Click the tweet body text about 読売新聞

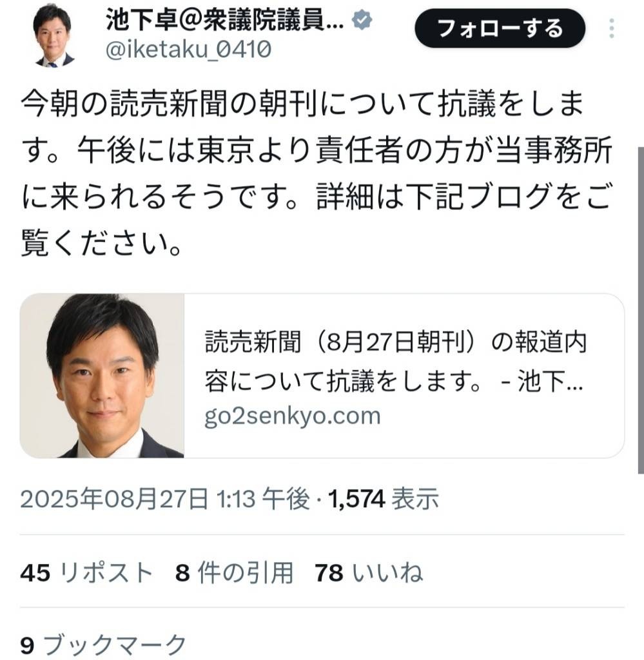click(317, 173)
